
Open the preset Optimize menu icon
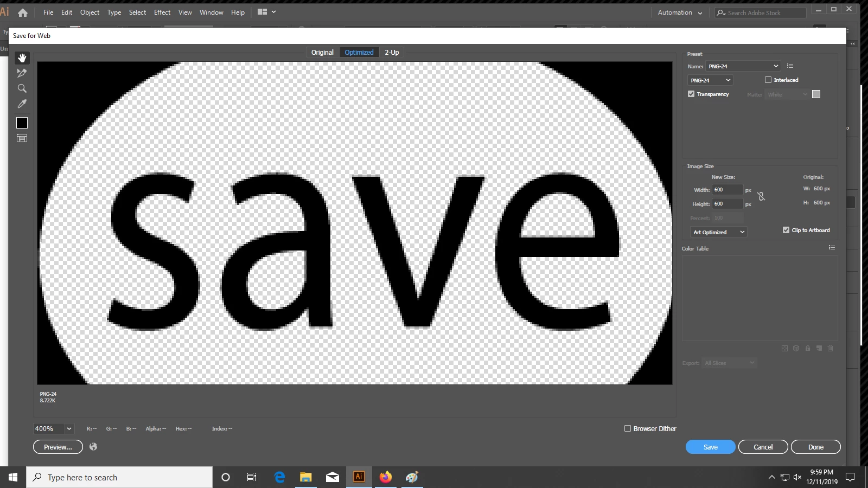790,66
